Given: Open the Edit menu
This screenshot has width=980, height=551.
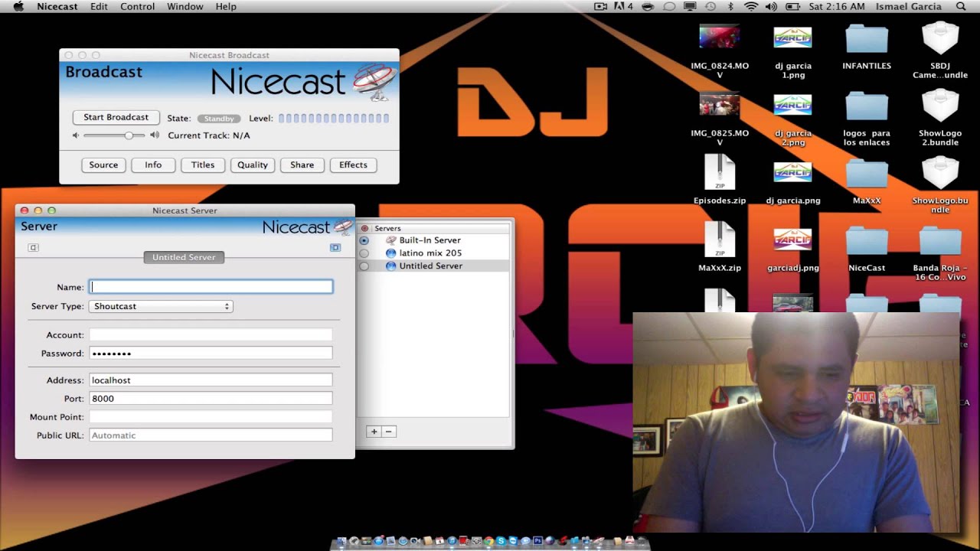Looking at the screenshot, I should (x=99, y=6).
